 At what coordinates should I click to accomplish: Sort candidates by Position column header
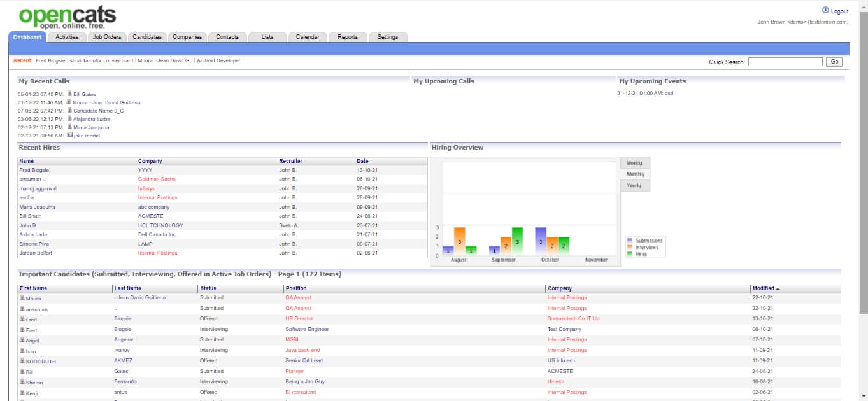coord(296,288)
